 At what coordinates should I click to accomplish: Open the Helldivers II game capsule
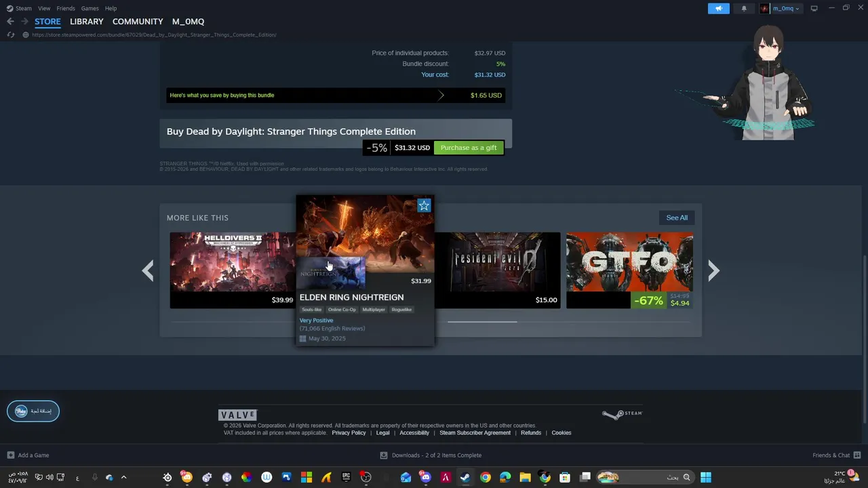(x=233, y=270)
